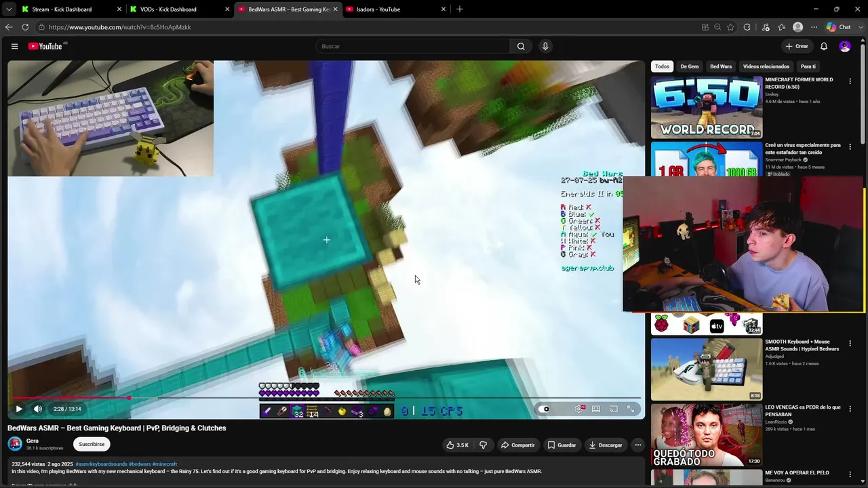Screen dimensions: 868x488
Task: Select the Bed Wars filter chip
Action: (x=721, y=66)
